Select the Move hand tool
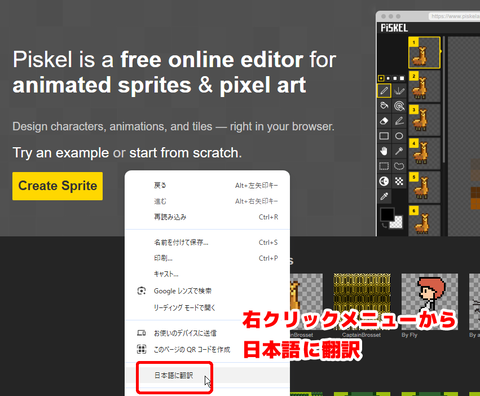 pyautogui.click(x=384, y=151)
